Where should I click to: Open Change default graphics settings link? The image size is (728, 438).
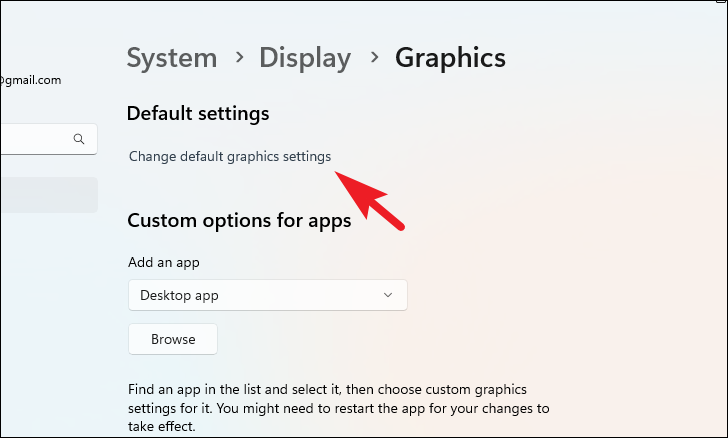[x=230, y=157]
